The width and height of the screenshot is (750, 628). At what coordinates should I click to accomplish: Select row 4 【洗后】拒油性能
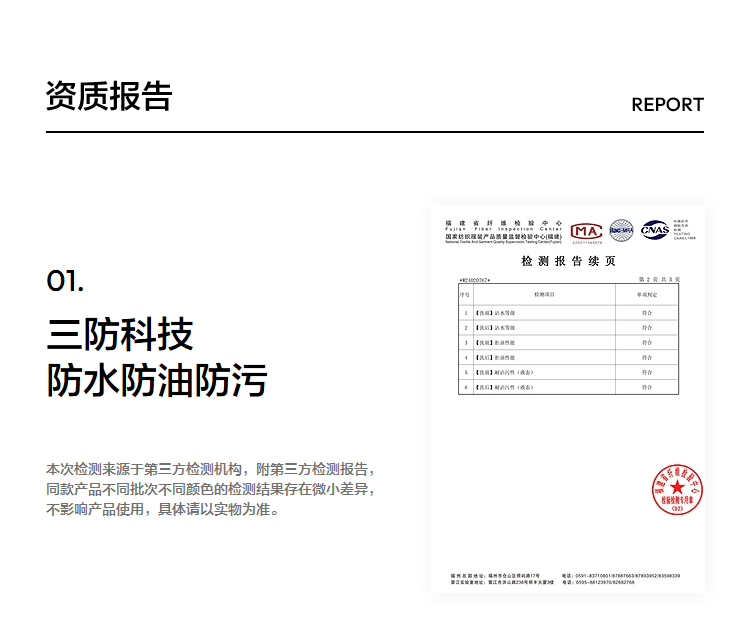point(568,357)
